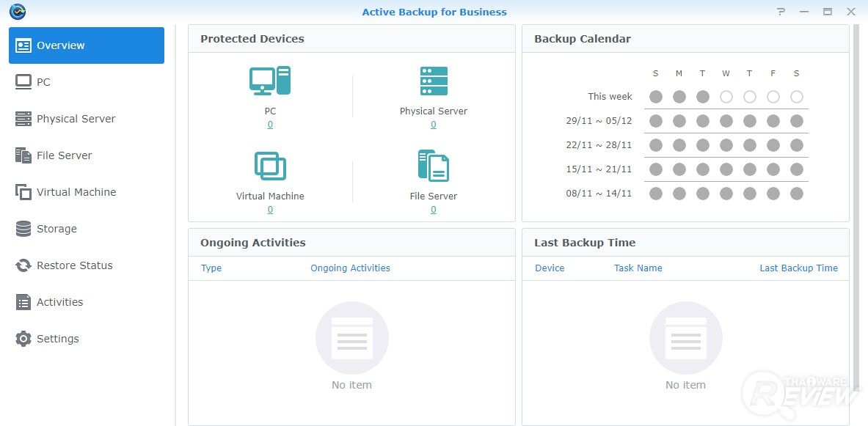The height and width of the screenshot is (426, 868).
Task: Open Restore Status in the sidebar
Action: click(x=74, y=265)
